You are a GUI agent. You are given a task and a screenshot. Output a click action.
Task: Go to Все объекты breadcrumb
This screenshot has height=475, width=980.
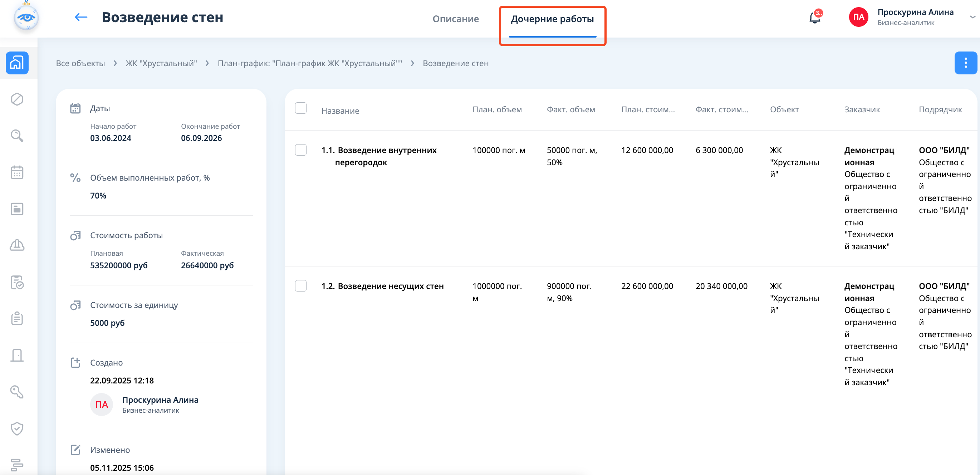tap(80, 64)
